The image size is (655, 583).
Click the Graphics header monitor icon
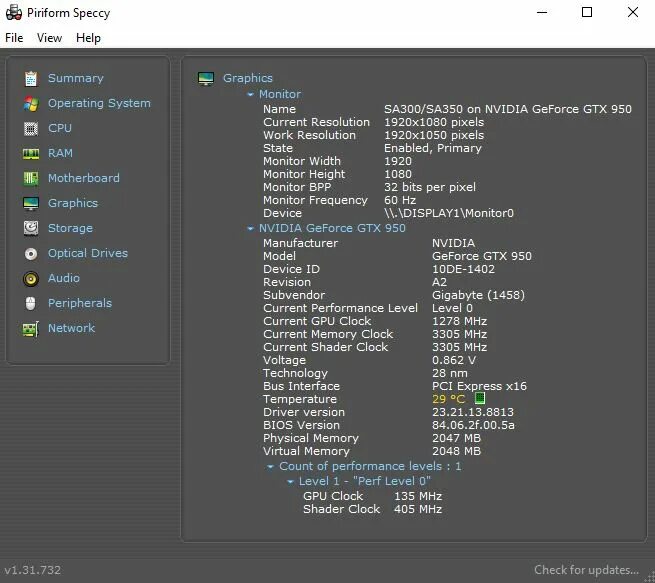(206, 79)
